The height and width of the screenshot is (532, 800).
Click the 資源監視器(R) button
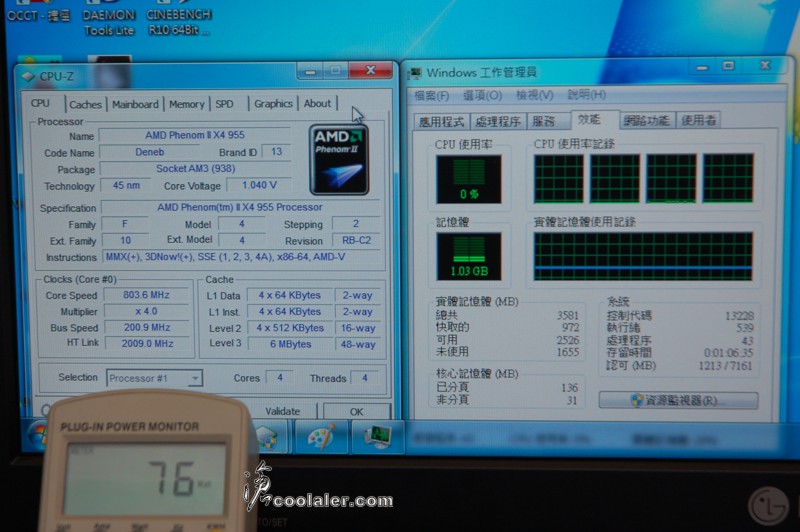click(x=678, y=400)
